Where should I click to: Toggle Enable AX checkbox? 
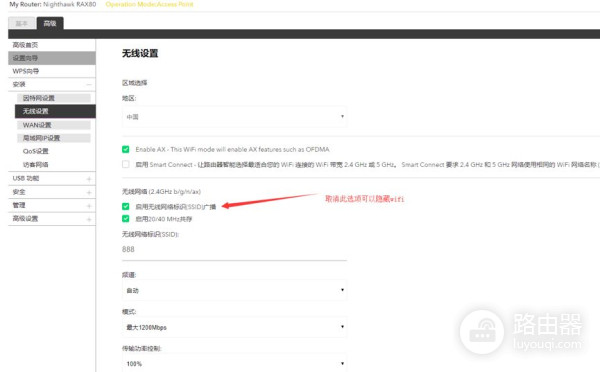point(126,149)
